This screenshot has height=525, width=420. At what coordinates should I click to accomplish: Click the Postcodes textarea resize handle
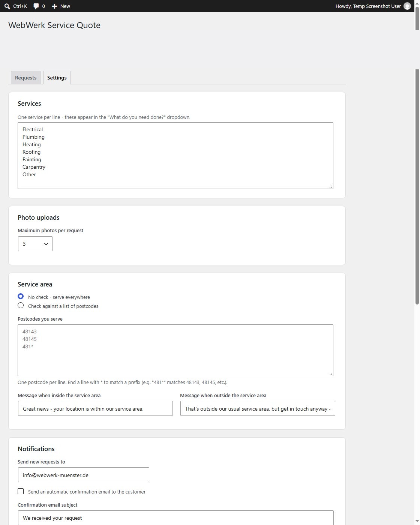331,373
